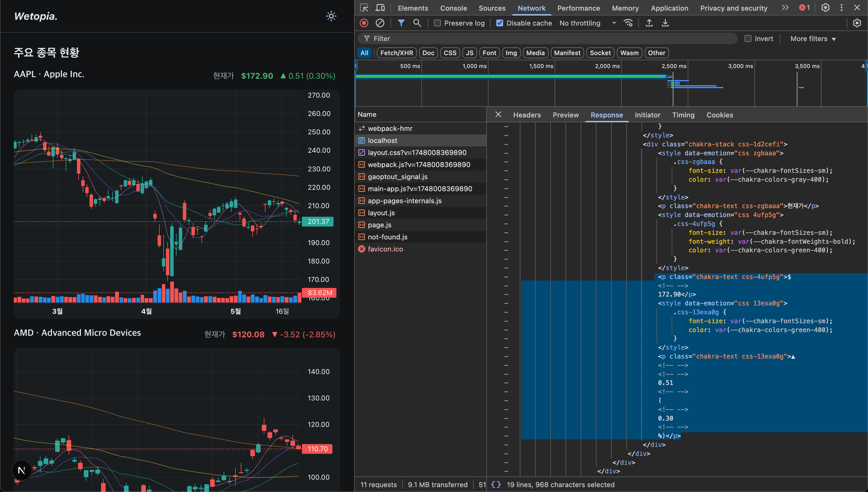Viewport: 868px width, 492px height.
Task: Open the Headers tab
Action: coord(527,115)
